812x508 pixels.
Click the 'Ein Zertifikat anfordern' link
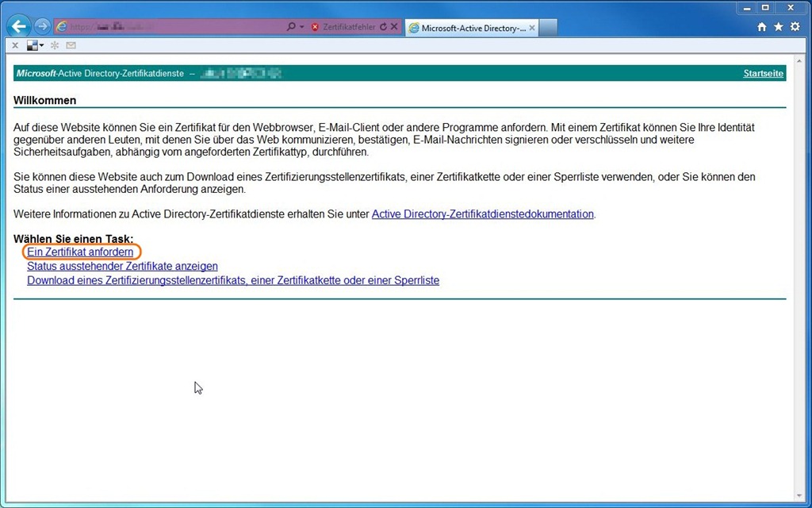80,252
